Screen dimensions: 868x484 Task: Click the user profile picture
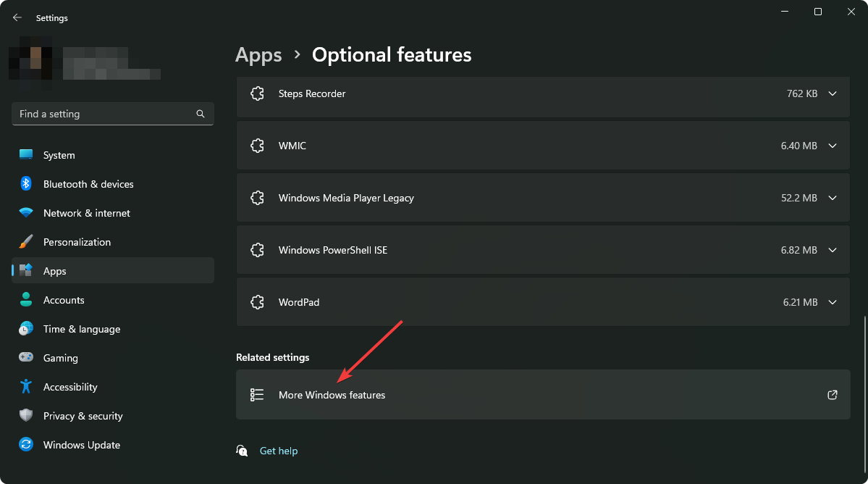(x=31, y=62)
